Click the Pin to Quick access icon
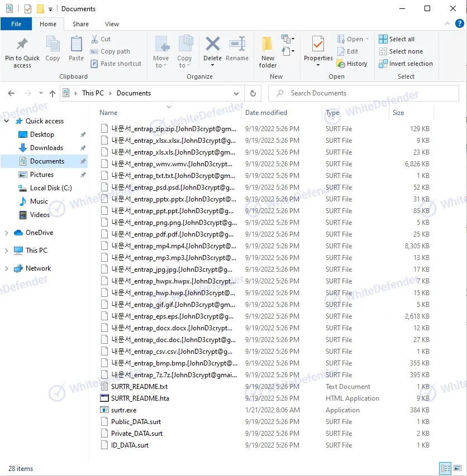 coord(22,45)
